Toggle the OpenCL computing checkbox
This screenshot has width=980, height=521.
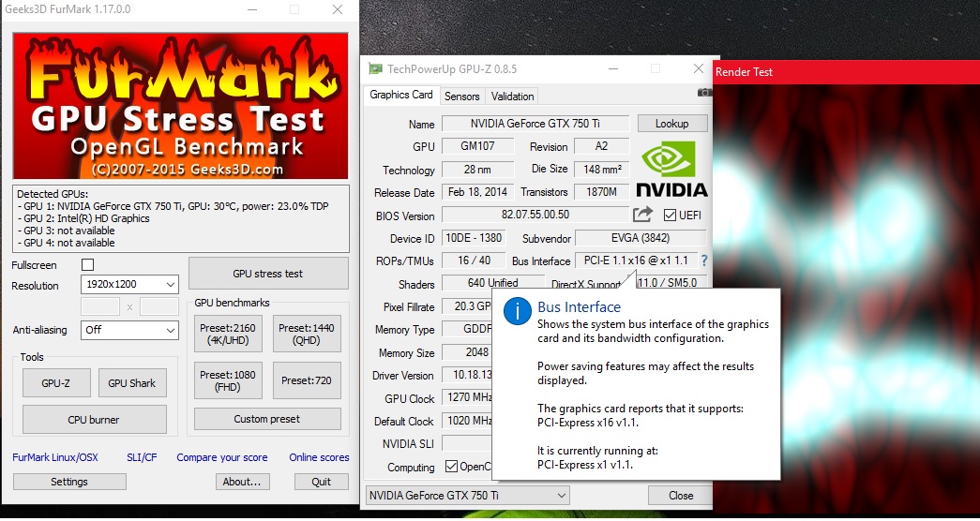pos(451,467)
